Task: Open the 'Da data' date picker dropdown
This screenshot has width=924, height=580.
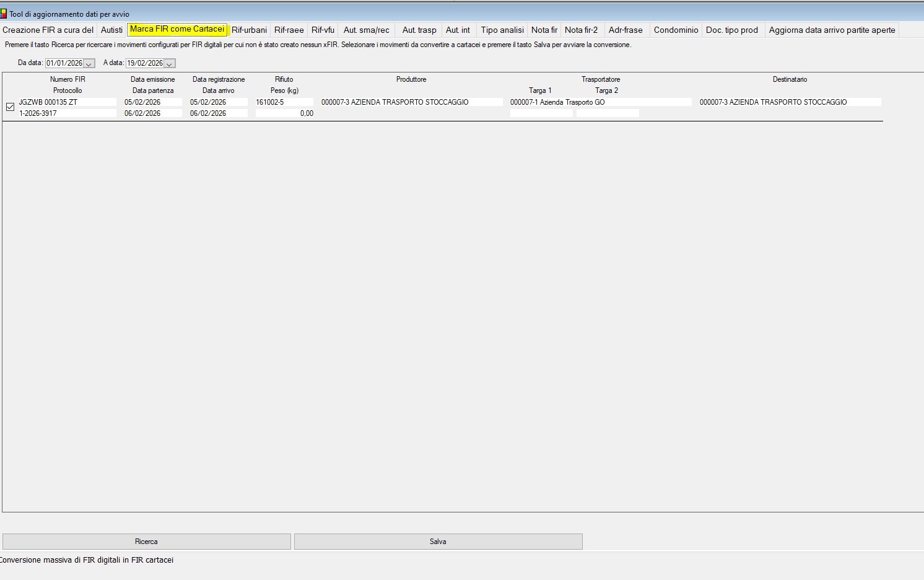Action: point(89,63)
